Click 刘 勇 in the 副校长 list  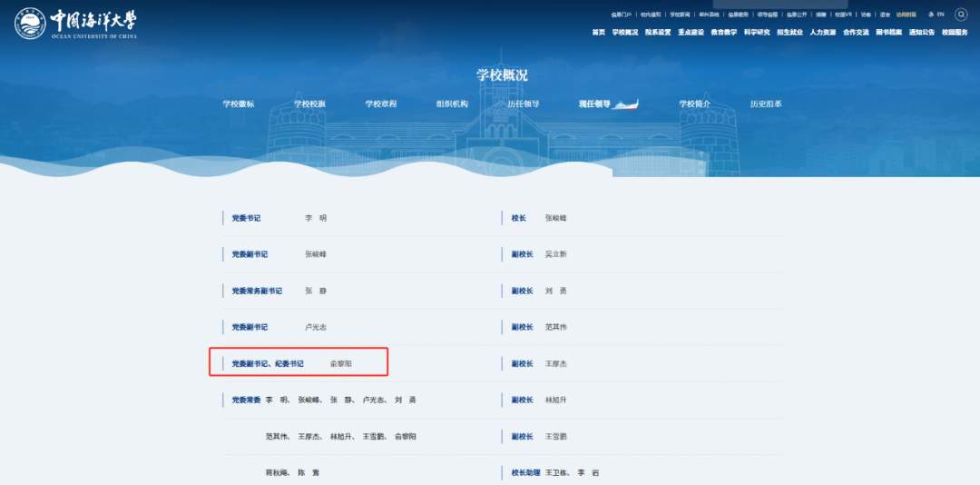[556, 291]
